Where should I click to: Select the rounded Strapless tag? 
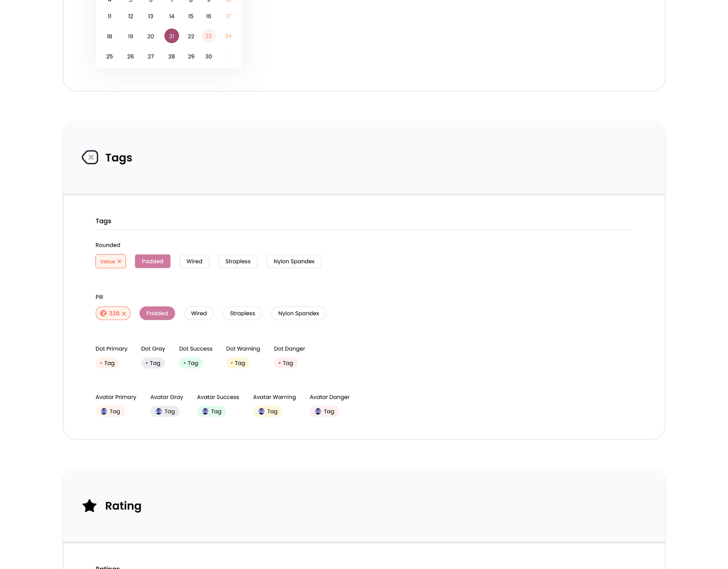pos(238,262)
